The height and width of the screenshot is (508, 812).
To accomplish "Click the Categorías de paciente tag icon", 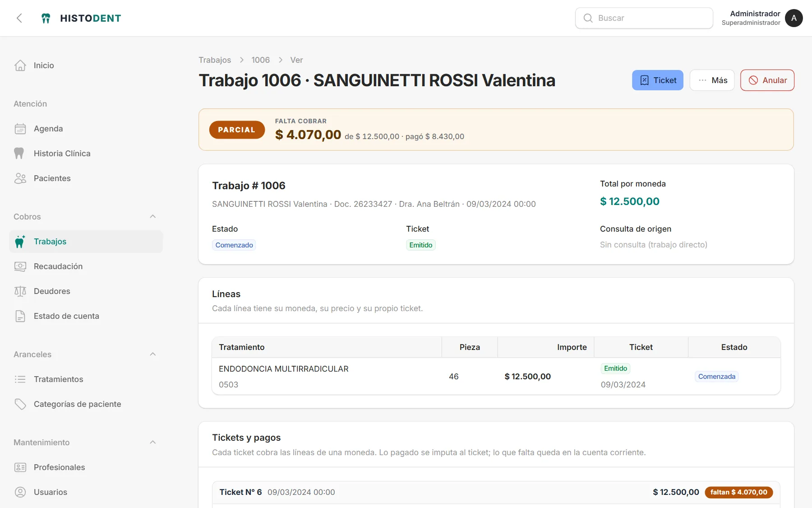I will click(x=20, y=404).
